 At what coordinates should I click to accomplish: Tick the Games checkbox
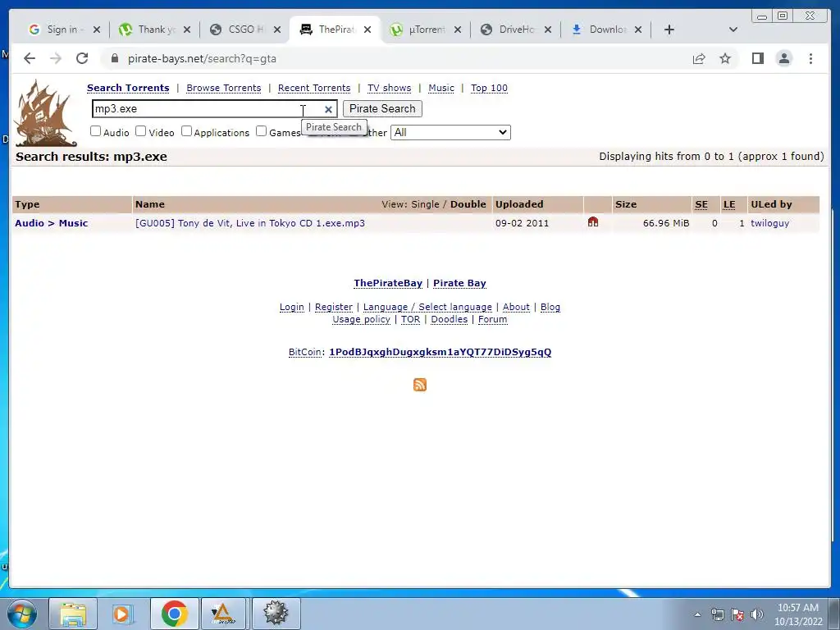[262, 131]
